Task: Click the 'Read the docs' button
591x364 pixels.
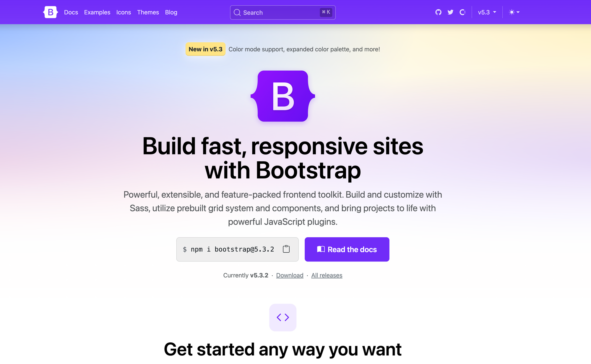Action: click(347, 249)
